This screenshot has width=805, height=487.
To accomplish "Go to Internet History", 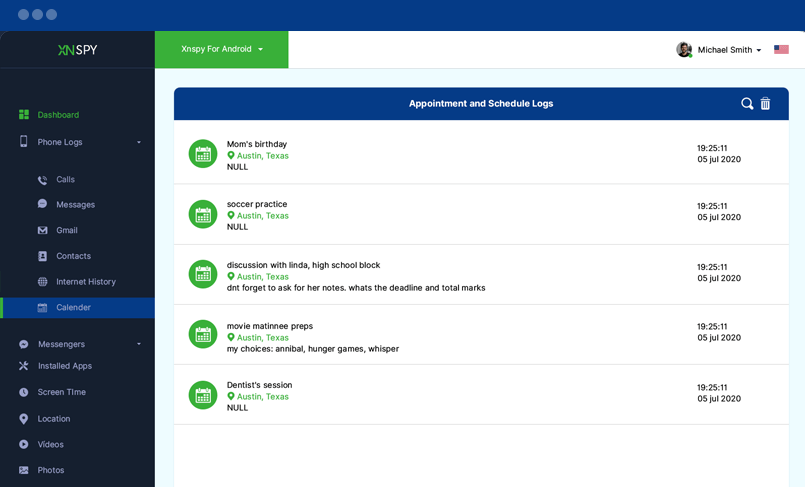I will 85,282.
